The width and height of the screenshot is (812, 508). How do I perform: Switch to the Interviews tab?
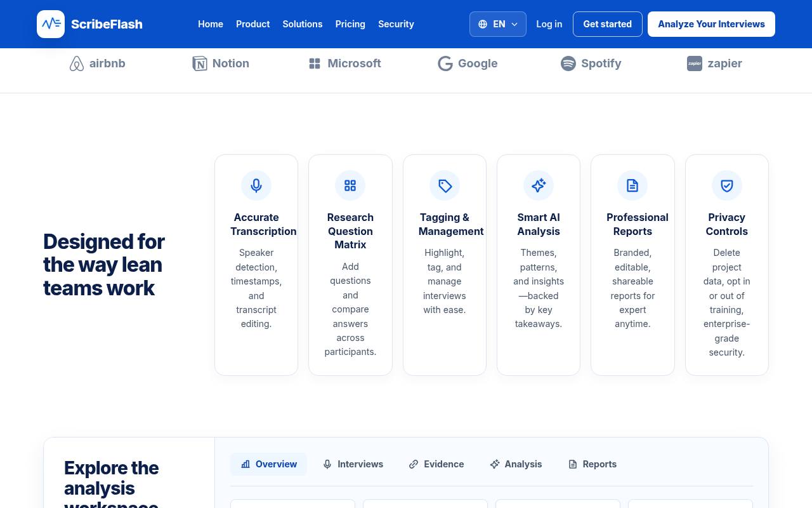tap(353, 464)
